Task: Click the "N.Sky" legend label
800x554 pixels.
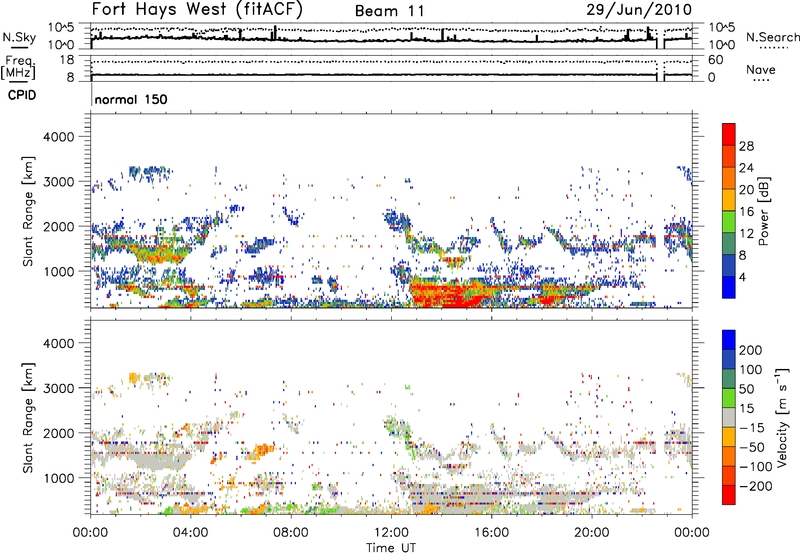Action: pos(19,37)
